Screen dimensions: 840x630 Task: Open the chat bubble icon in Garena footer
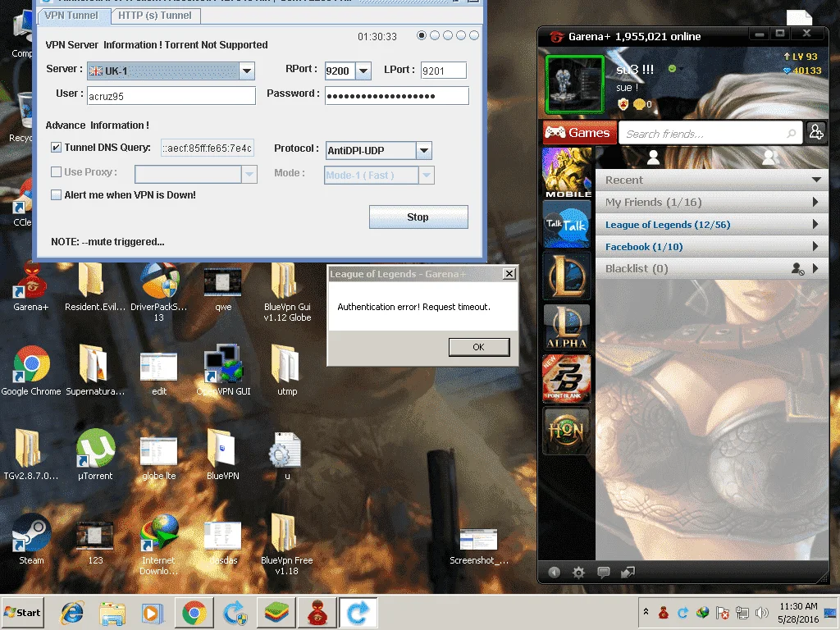(x=603, y=573)
